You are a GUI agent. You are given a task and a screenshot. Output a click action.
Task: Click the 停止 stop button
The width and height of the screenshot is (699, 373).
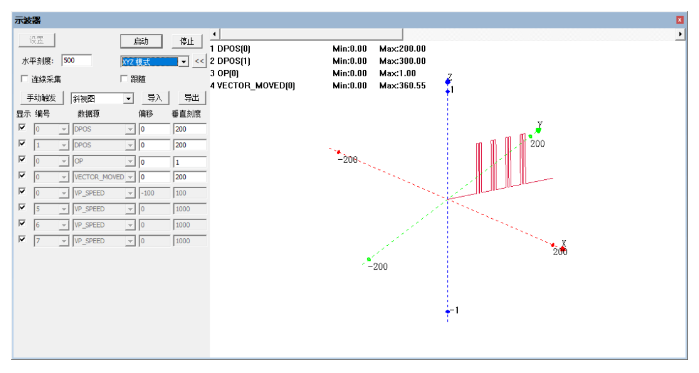pos(187,41)
